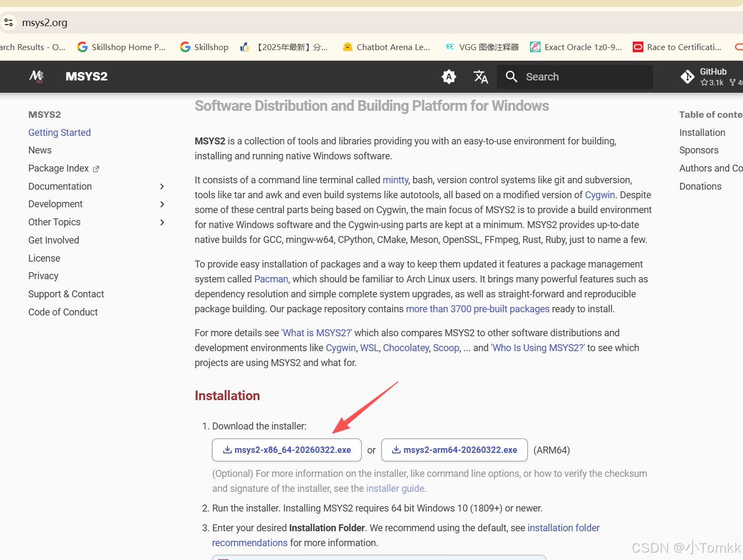This screenshot has width=743, height=560.
Task: Open 'more than 3700 pre-built packages' link
Action: point(478,309)
